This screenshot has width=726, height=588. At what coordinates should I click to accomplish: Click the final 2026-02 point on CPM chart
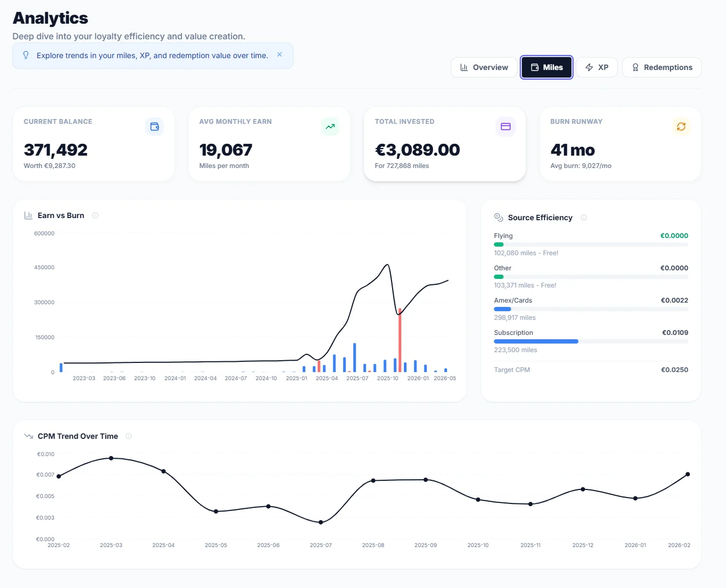click(687, 474)
